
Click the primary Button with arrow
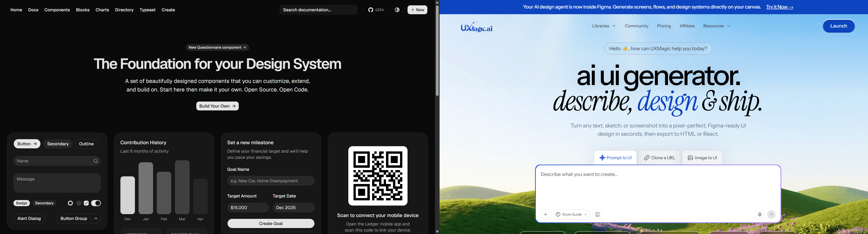click(x=27, y=144)
